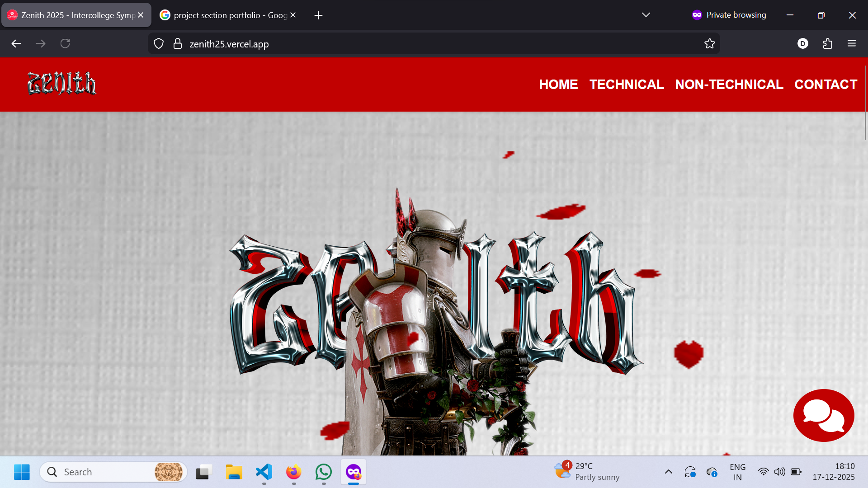The height and width of the screenshot is (488, 868).
Task: Open the Extensions puzzle icon
Action: (x=827, y=44)
